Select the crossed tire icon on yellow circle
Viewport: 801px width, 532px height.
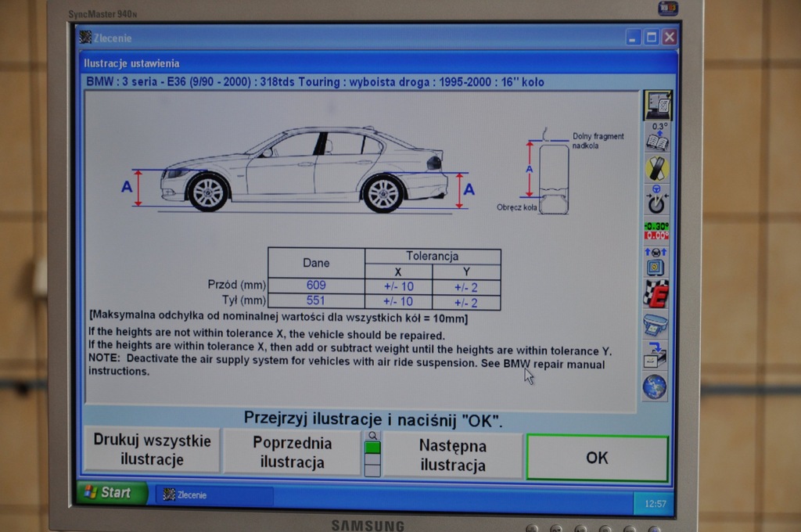point(657,169)
